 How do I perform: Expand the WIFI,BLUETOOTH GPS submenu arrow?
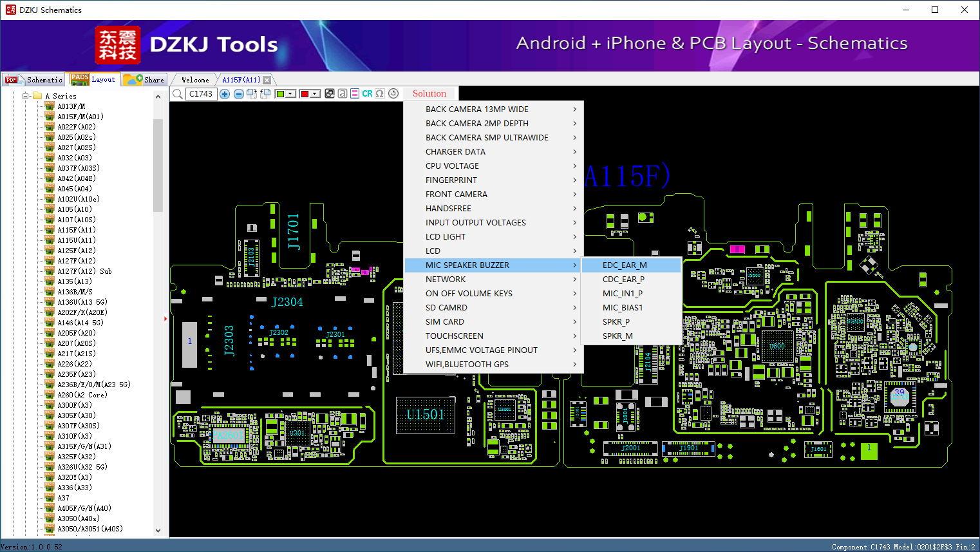click(575, 364)
